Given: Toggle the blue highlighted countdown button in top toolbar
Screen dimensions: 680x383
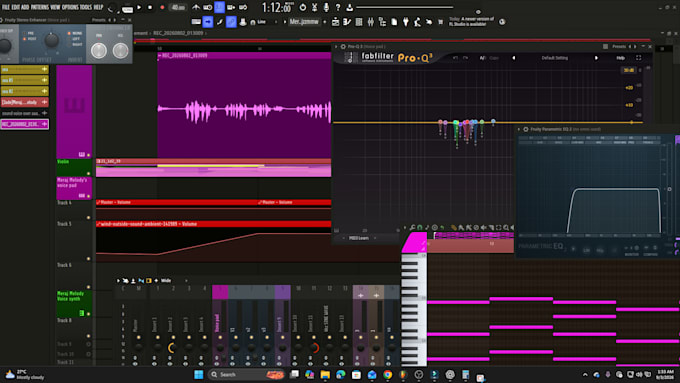Looking at the screenshot, I should (x=219, y=7).
